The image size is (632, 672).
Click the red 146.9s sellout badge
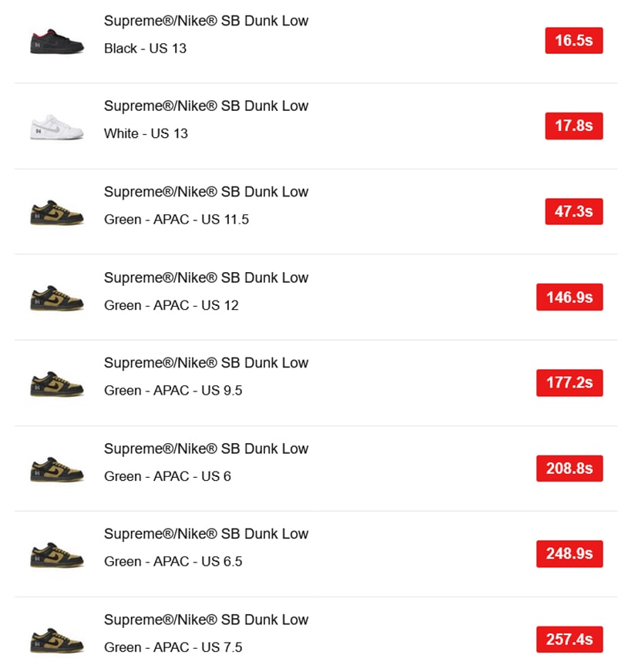[x=569, y=297]
